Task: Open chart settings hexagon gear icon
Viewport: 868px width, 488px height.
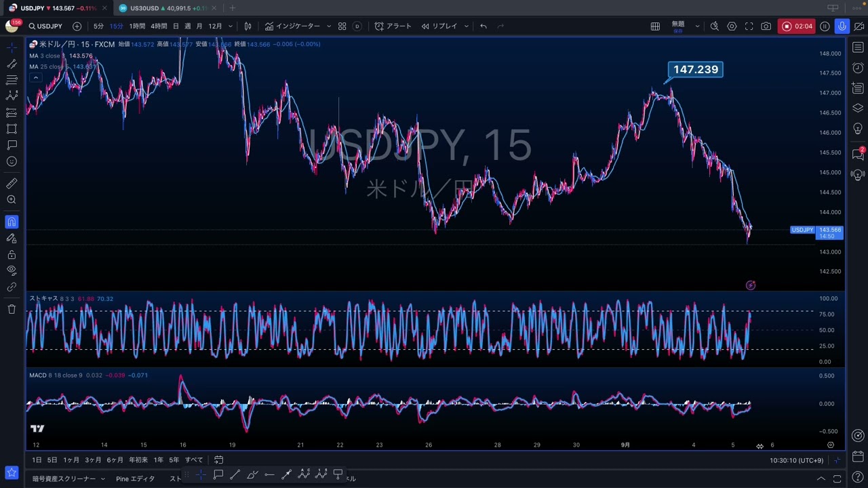Action: click(732, 26)
